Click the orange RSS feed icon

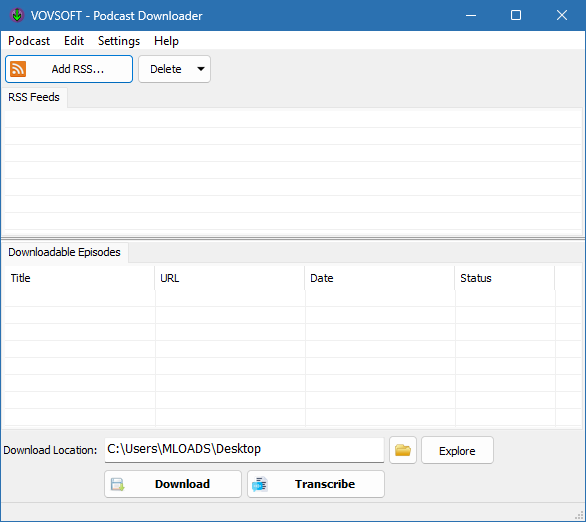click(x=18, y=69)
